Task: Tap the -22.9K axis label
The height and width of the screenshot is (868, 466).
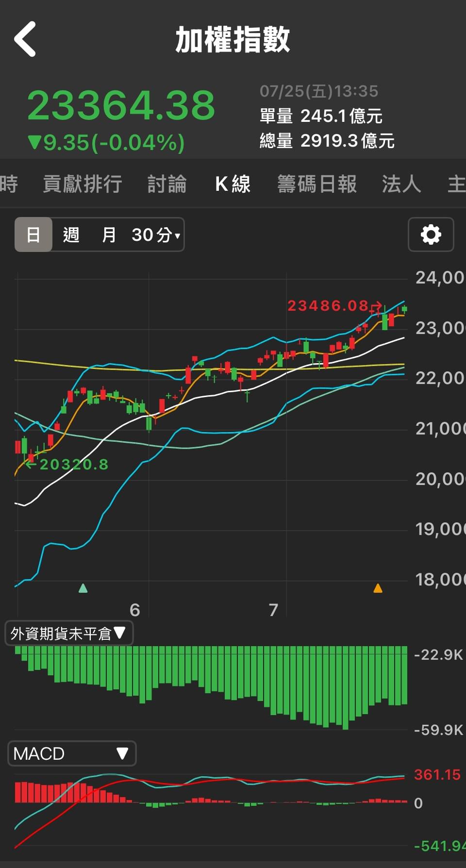Action: (x=438, y=654)
